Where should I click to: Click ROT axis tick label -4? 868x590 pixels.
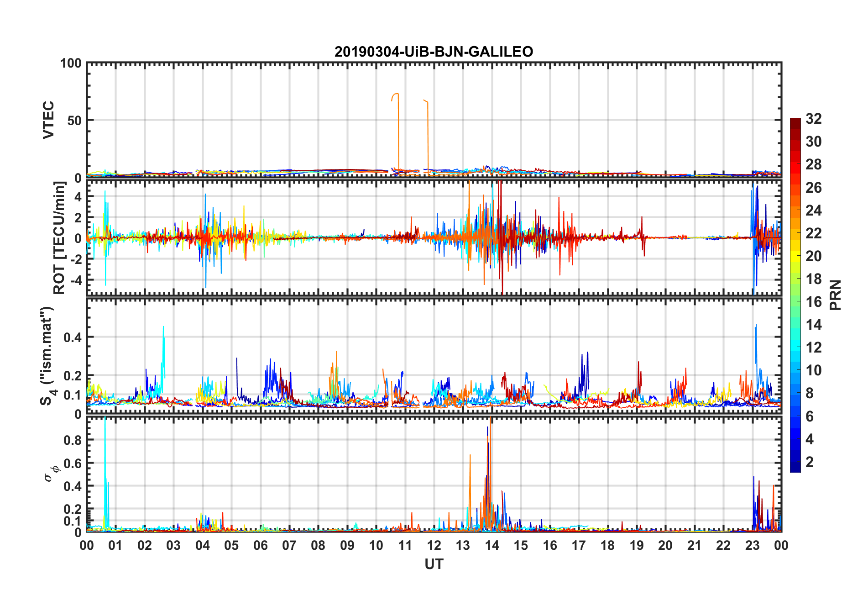pyautogui.click(x=76, y=279)
